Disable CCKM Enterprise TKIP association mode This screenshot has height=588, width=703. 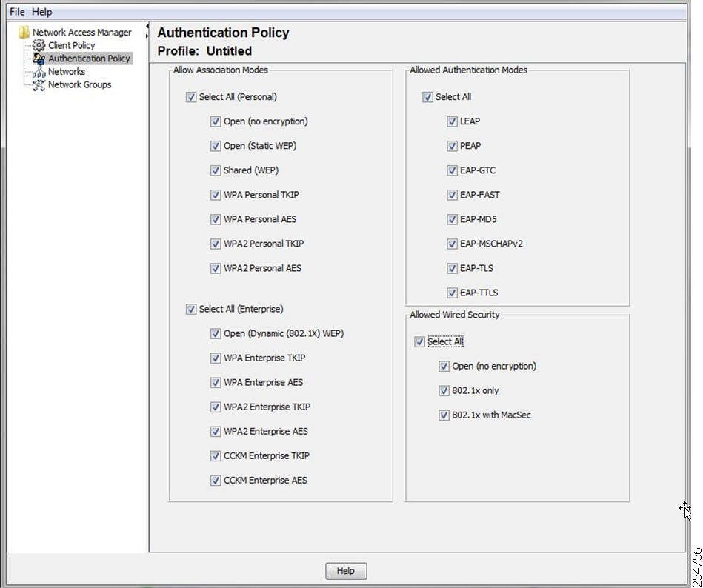216,456
